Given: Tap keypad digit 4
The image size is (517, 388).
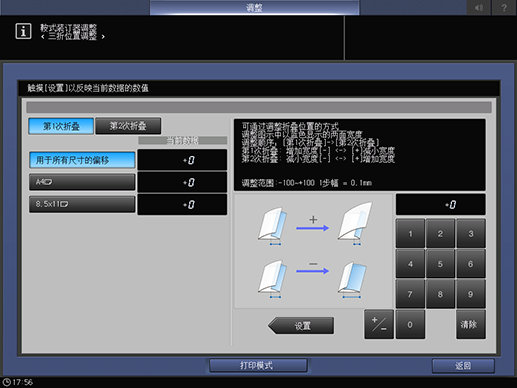Looking at the screenshot, I should click(410, 264).
